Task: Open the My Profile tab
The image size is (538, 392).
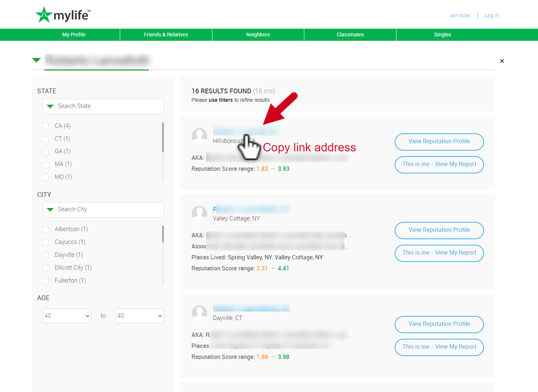Action: coord(74,35)
